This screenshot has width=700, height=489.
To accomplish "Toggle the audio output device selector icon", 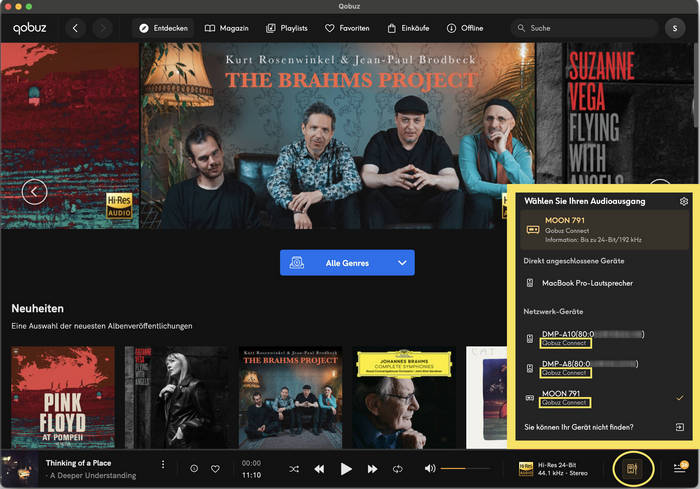I will 632,468.
